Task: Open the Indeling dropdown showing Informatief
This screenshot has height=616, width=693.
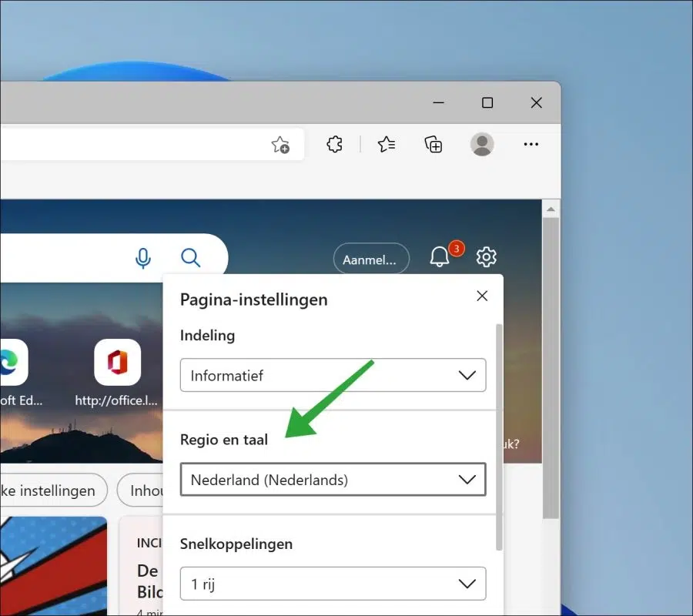Action: pos(333,375)
